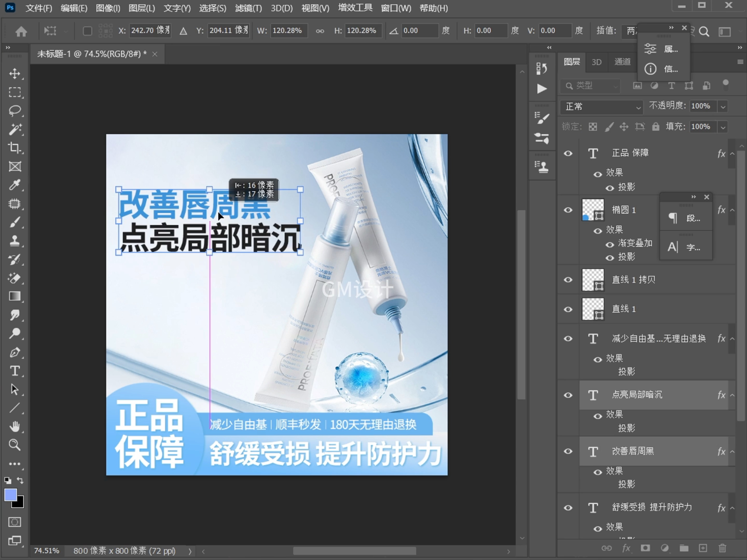This screenshot has width=747, height=560.
Task: Hide the 正品 保障 layer
Action: tap(568, 153)
